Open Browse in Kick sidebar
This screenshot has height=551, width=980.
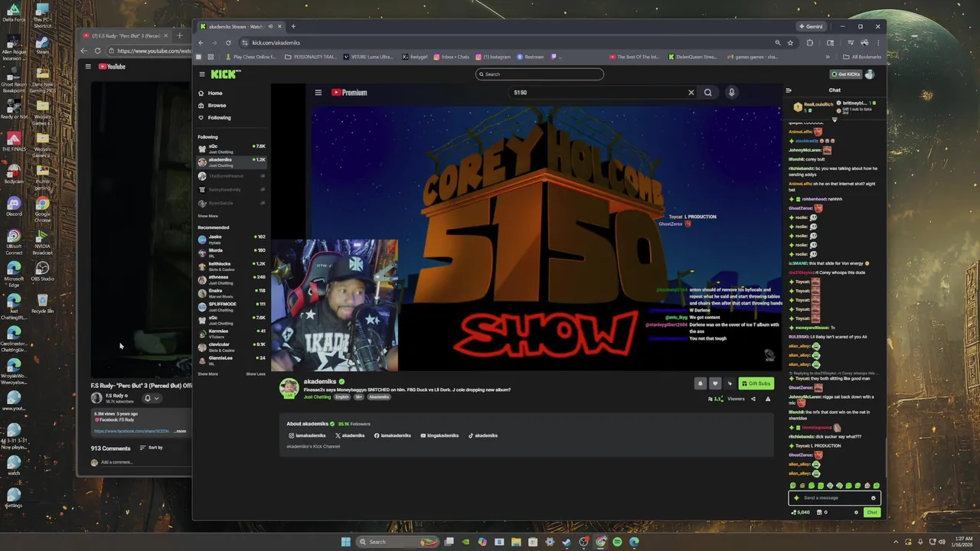212,106
